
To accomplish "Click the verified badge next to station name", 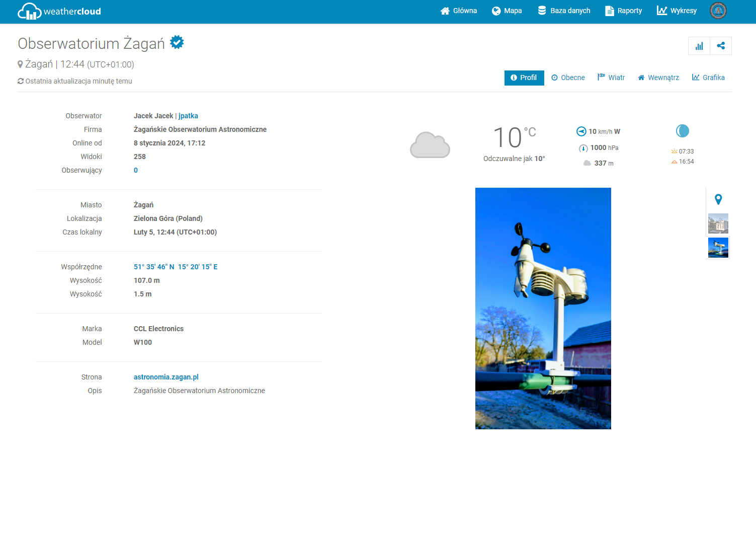I will click(x=177, y=42).
